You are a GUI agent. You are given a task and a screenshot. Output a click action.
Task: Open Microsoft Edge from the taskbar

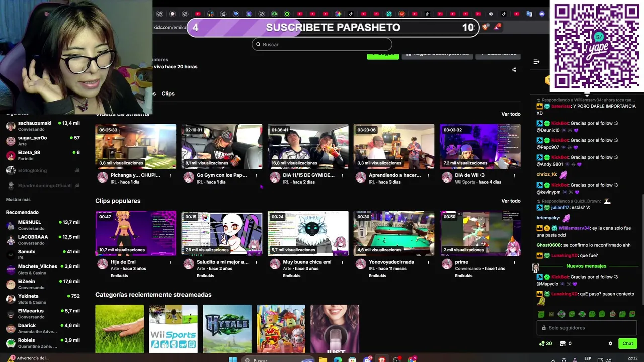pos(338,359)
